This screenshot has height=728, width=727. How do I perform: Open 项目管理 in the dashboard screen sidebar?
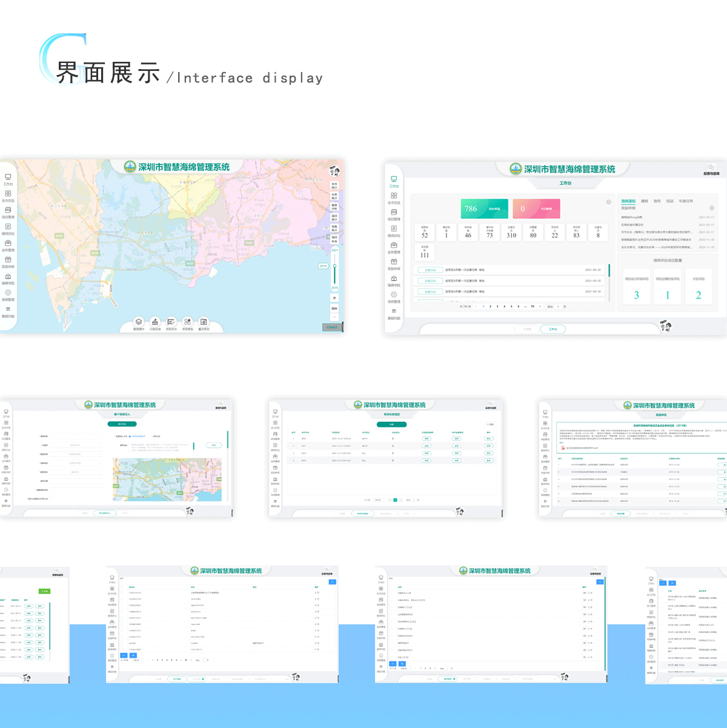pos(394,215)
